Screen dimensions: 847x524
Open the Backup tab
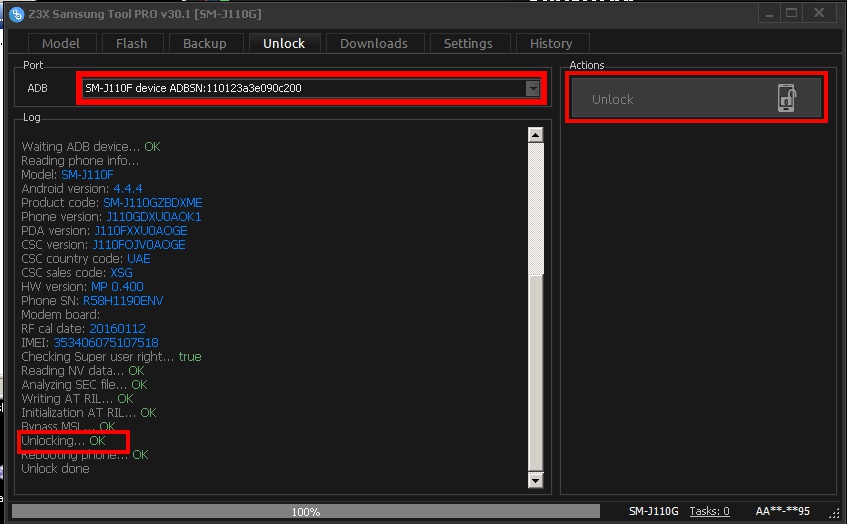coord(205,43)
